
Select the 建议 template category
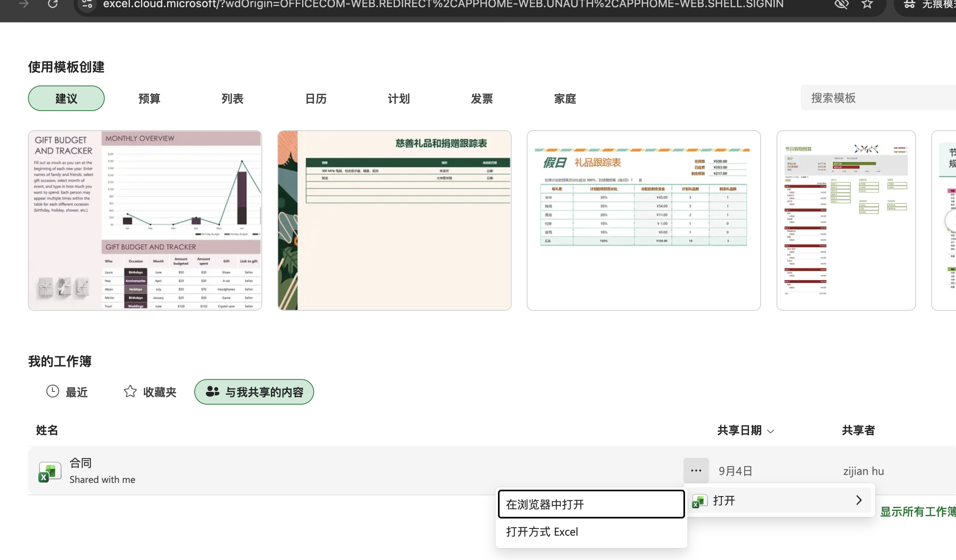66,98
